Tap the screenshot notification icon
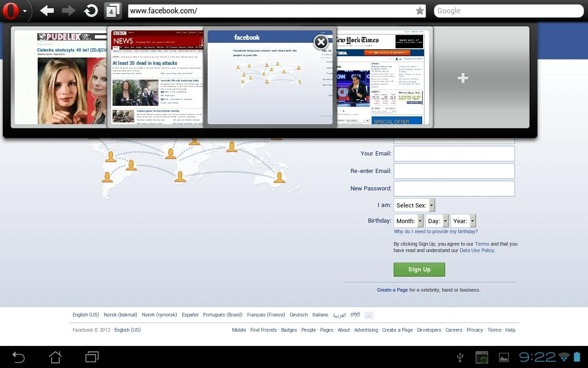 pyautogui.click(x=481, y=357)
